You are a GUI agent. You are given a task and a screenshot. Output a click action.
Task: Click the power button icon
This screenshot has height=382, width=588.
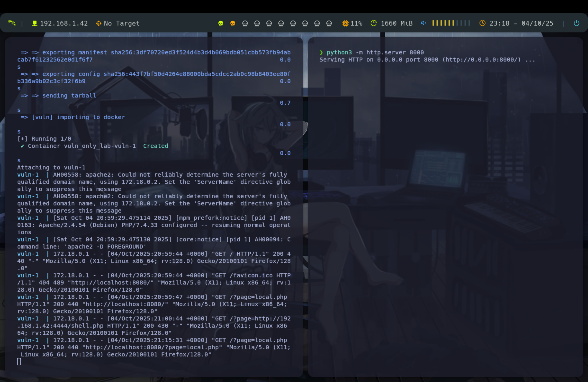click(x=576, y=23)
